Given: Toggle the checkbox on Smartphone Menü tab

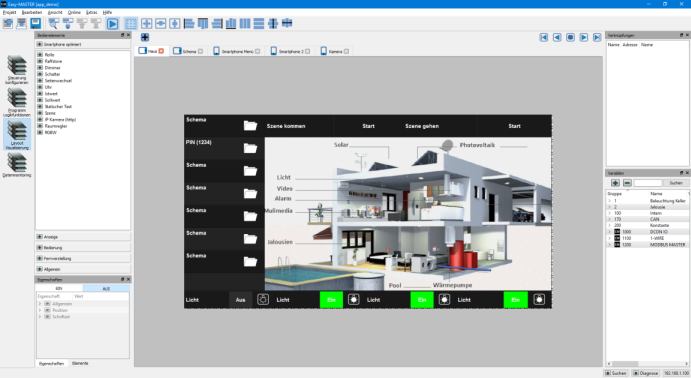Looking at the screenshot, I should 257,52.
